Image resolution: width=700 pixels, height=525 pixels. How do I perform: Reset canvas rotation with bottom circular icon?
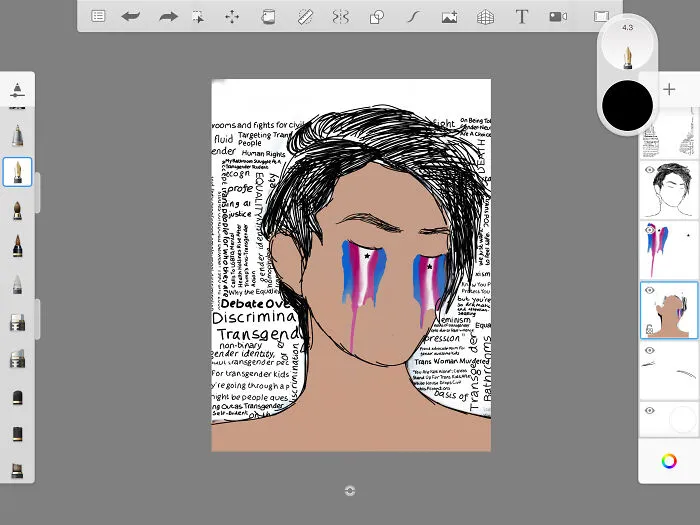tap(350, 491)
